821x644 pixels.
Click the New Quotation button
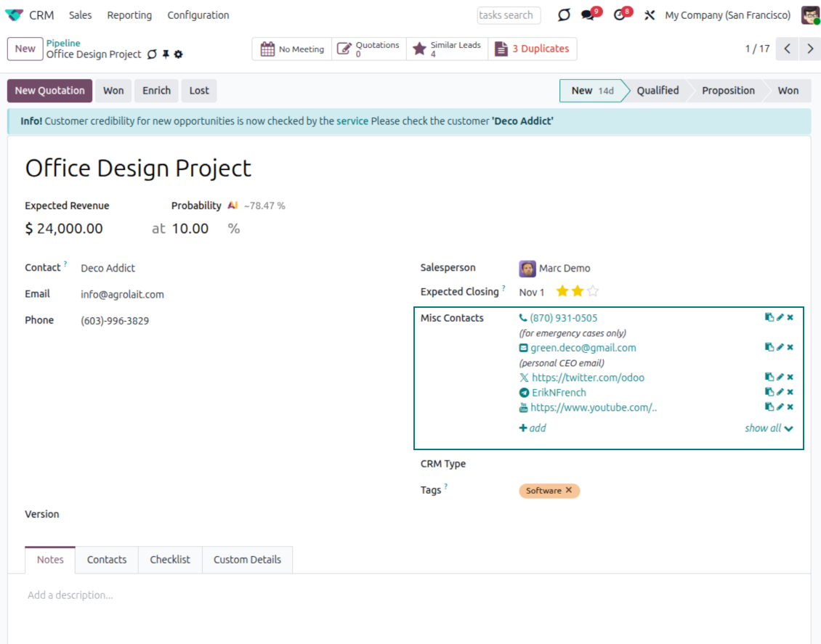click(49, 91)
